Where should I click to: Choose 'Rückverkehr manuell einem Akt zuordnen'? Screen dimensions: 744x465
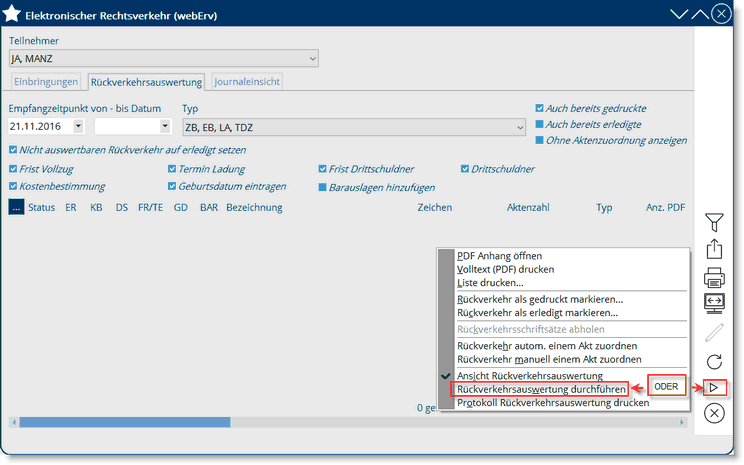pyautogui.click(x=549, y=359)
